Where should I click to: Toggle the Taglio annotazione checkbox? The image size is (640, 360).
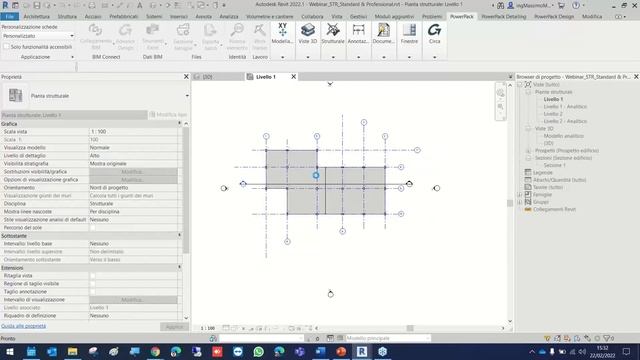pyautogui.click(x=93, y=292)
